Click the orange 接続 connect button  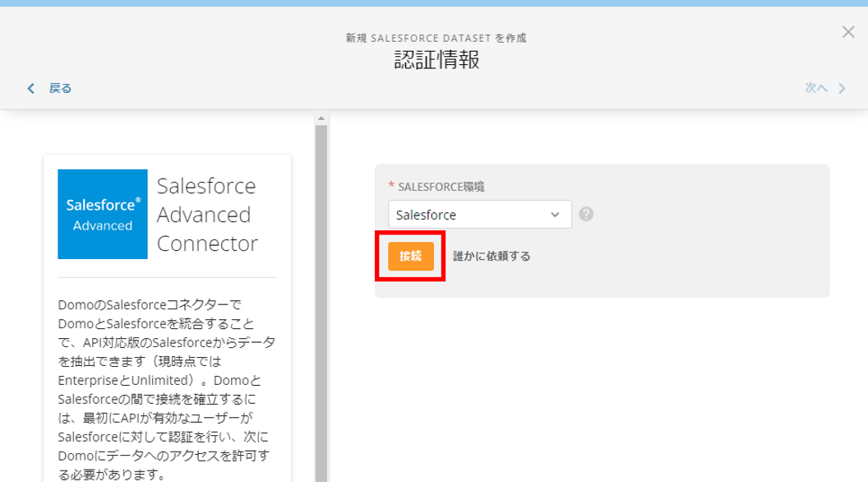(x=411, y=256)
